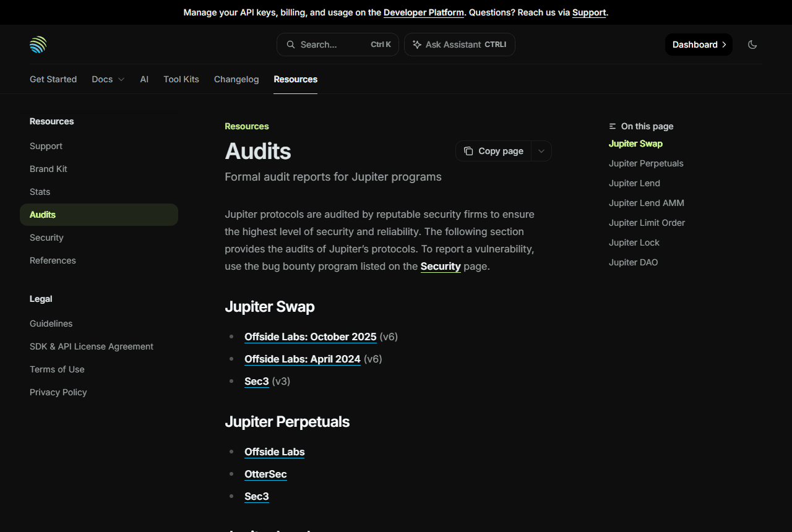Open References in sidebar
Image resolution: width=792 pixels, height=532 pixels.
[x=99, y=260]
